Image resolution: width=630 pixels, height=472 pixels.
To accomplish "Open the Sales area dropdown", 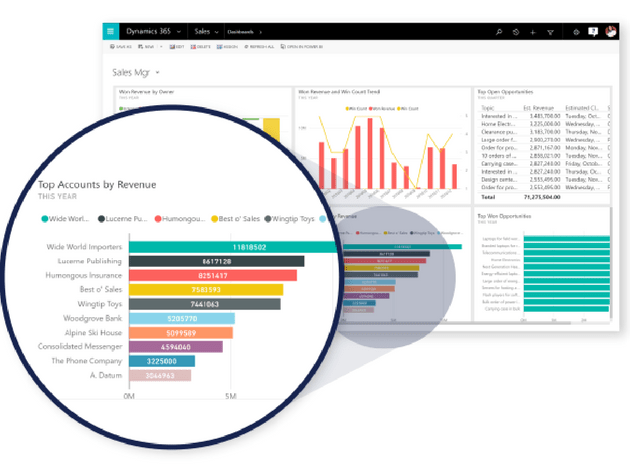I will coord(206,31).
